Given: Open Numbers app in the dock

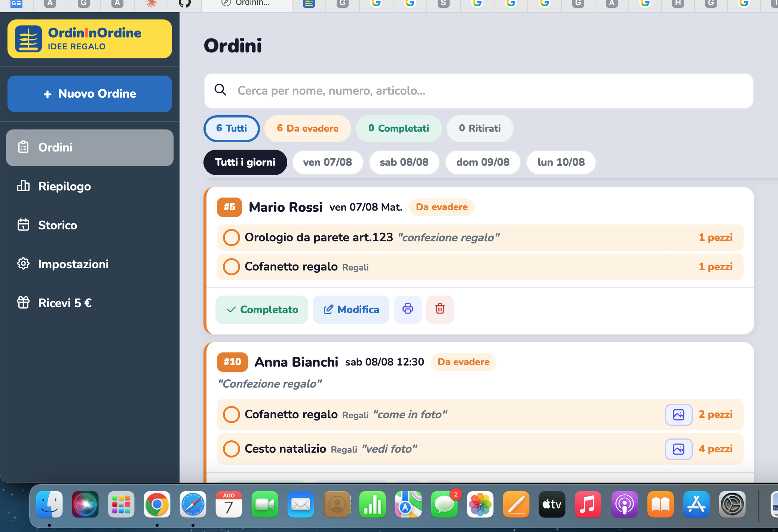Looking at the screenshot, I should [x=373, y=504].
